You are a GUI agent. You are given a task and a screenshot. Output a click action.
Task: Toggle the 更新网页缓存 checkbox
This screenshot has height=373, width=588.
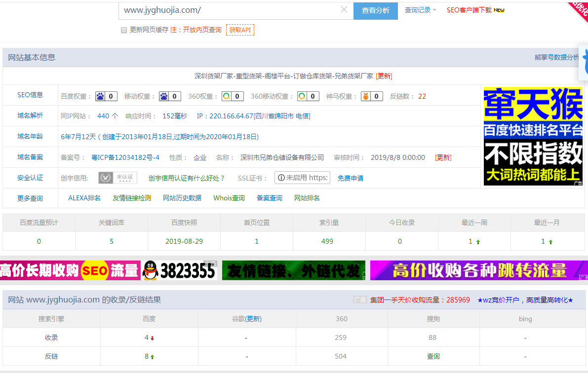click(x=124, y=30)
